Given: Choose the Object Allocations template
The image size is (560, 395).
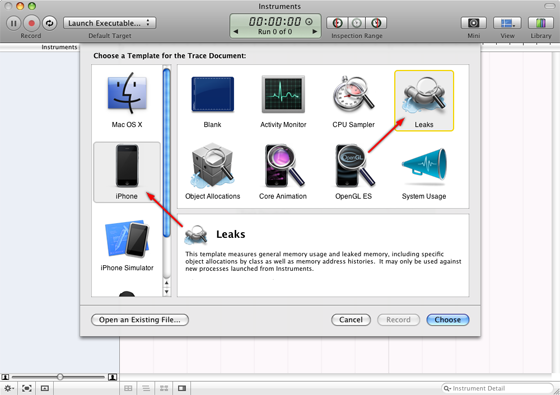Looking at the screenshot, I should coord(212,171).
